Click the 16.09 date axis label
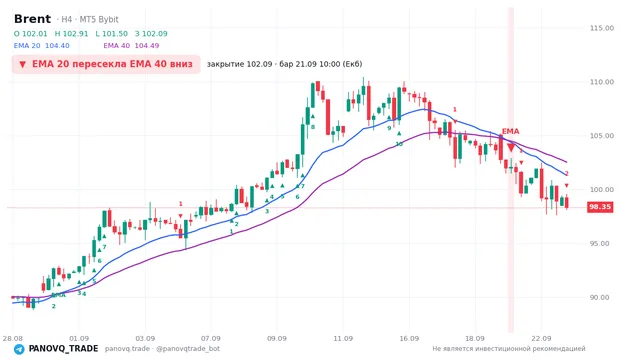The width and height of the screenshot is (640, 360). [409, 339]
